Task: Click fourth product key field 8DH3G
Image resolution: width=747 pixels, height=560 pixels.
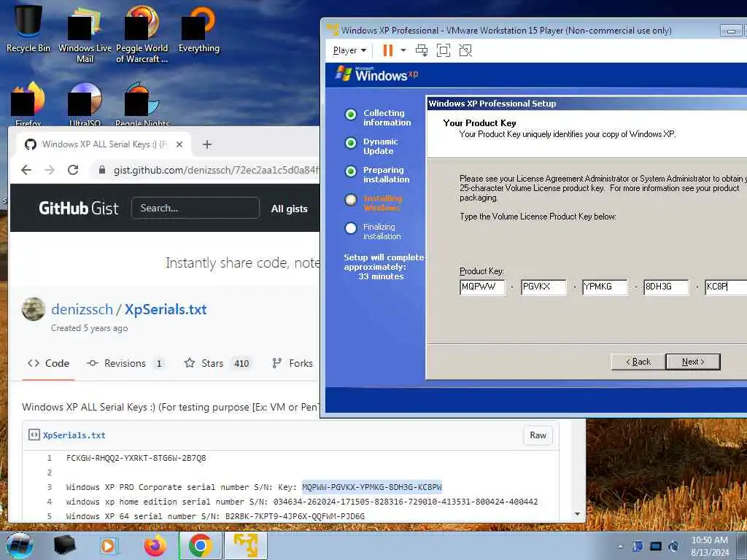Action: point(666,287)
